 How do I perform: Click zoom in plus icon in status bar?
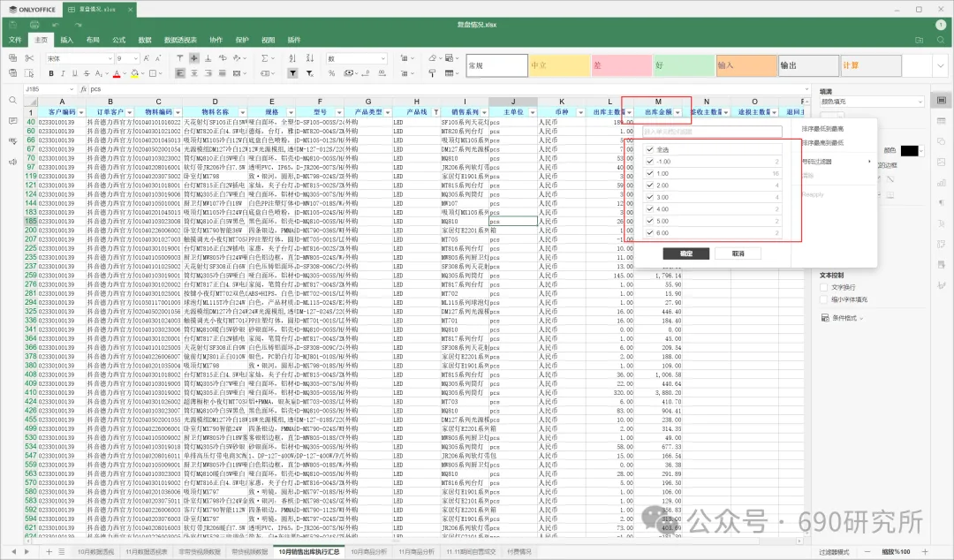925,551
